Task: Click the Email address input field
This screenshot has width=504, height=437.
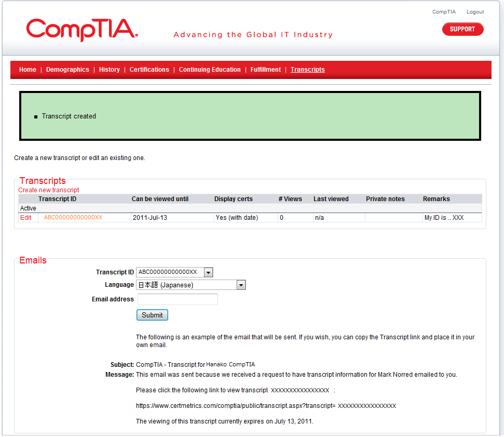Action: click(x=177, y=299)
